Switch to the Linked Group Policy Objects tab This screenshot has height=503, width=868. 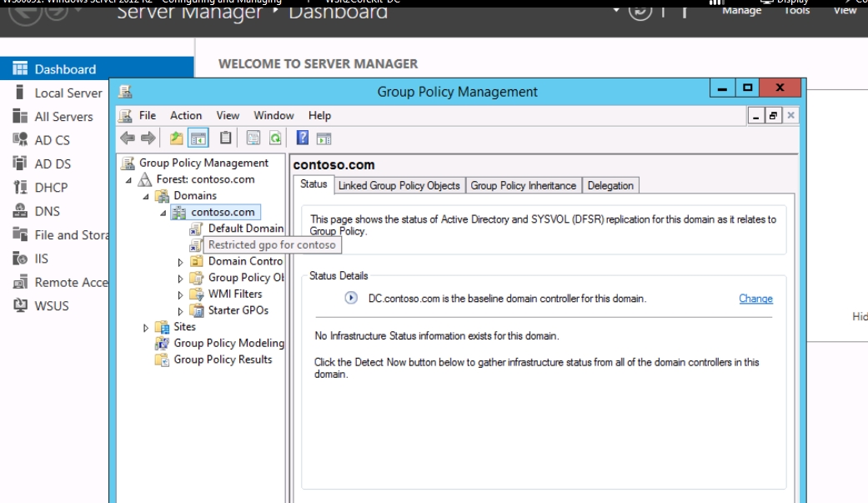tap(399, 185)
